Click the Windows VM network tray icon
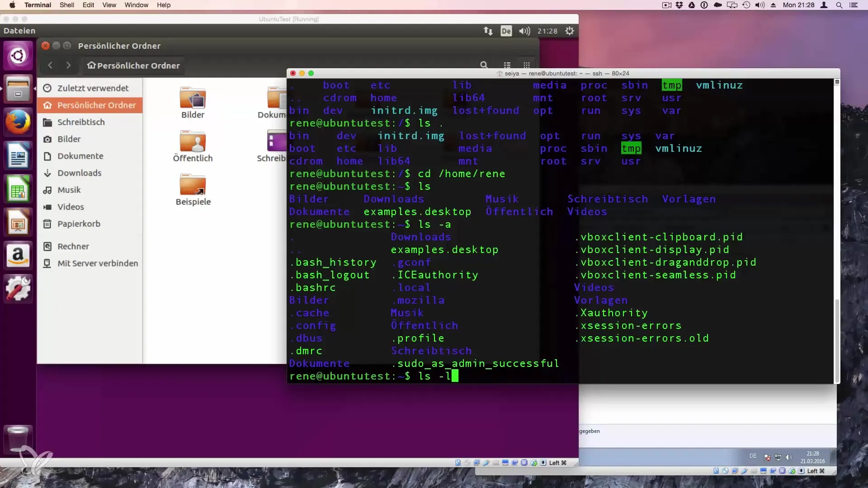This screenshot has height=488, width=868. coord(778,457)
